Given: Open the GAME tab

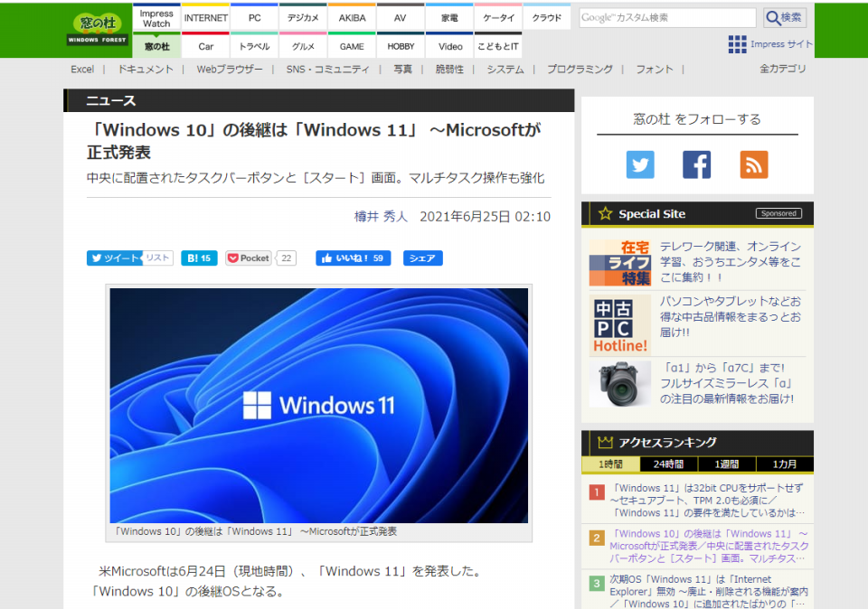Looking at the screenshot, I should coord(352,46).
